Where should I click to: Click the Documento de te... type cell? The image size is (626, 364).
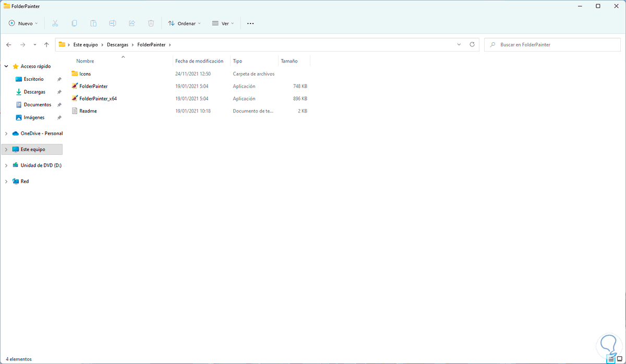click(254, 111)
